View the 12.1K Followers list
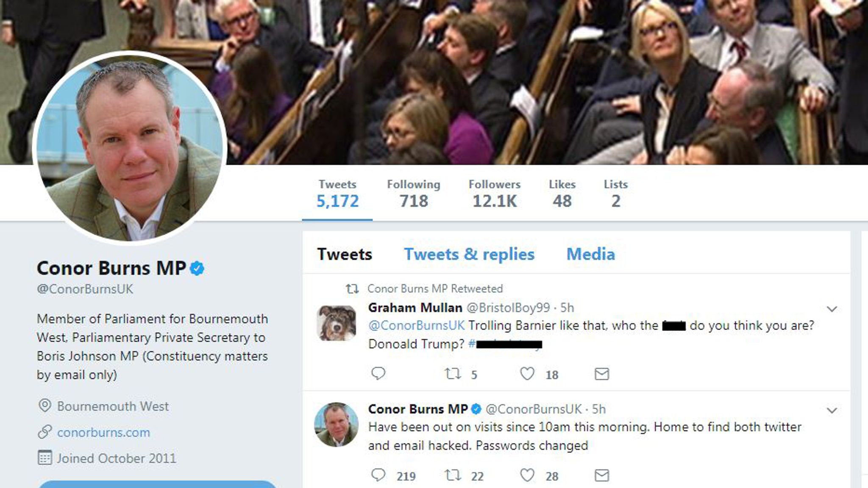Screen dimensions: 868x488 494,193
